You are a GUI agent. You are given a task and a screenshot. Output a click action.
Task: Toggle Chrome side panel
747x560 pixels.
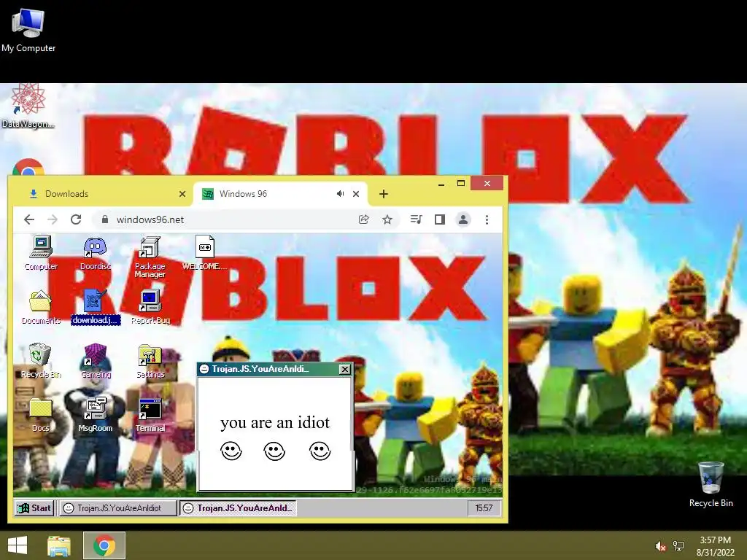tap(440, 219)
